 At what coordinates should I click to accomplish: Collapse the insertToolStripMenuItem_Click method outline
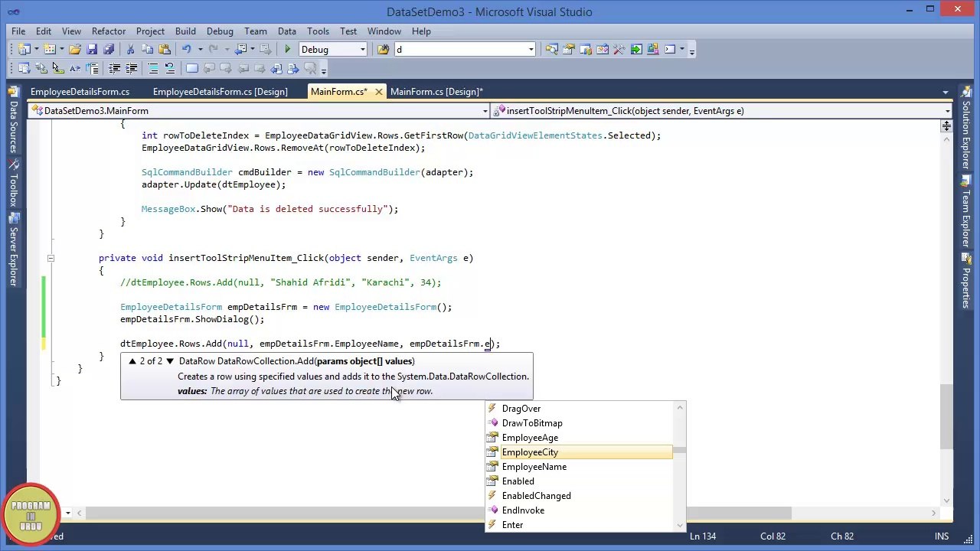(x=51, y=258)
